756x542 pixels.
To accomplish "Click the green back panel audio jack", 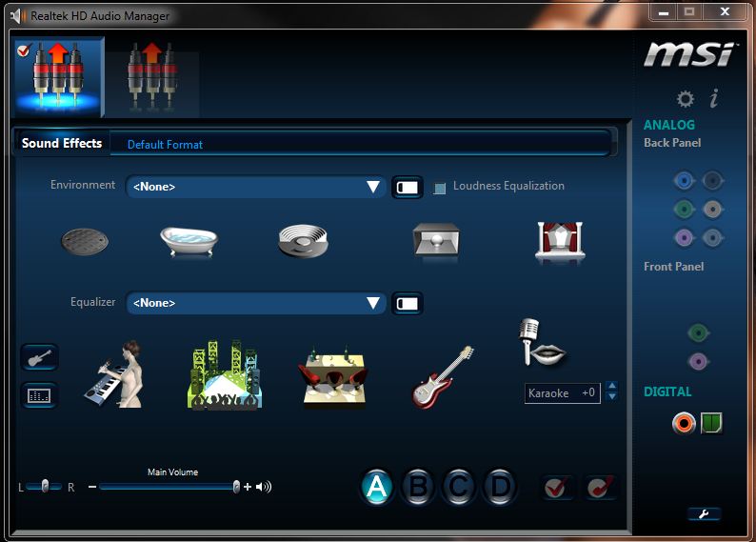I will click(x=684, y=210).
